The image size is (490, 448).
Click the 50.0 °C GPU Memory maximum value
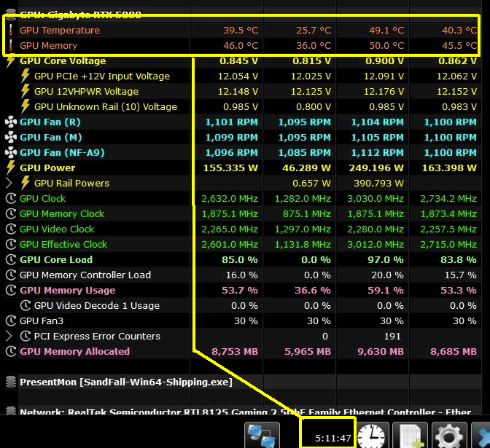pos(386,46)
